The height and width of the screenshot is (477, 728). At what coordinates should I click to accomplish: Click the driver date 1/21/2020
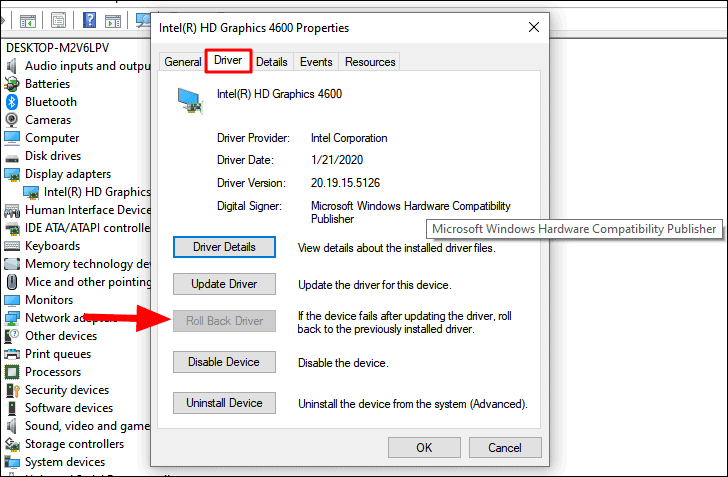pos(337,160)
